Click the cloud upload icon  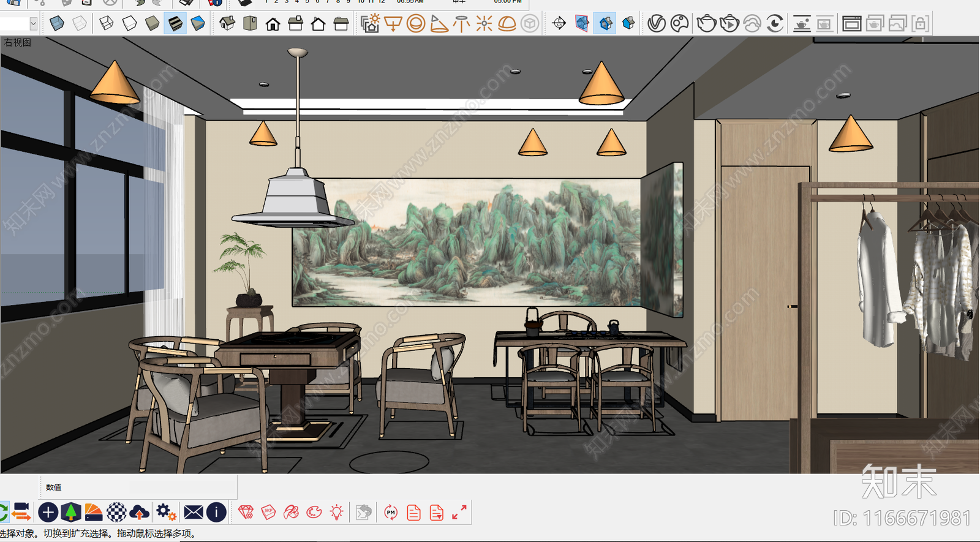tap(139, 512)
